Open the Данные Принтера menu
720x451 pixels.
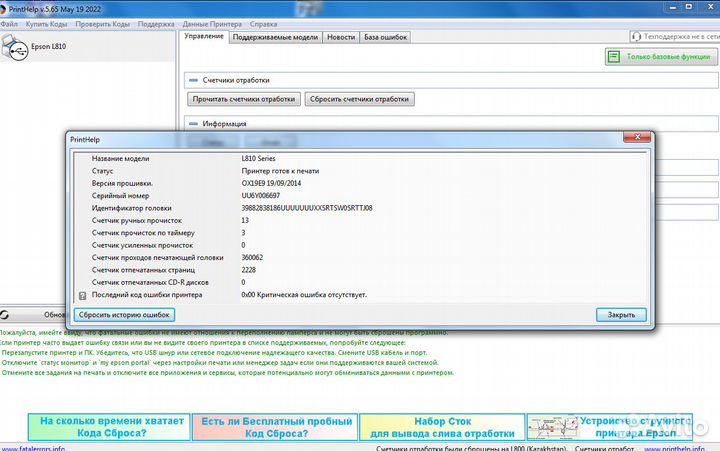pyautogui.click(x=212, y=24)
